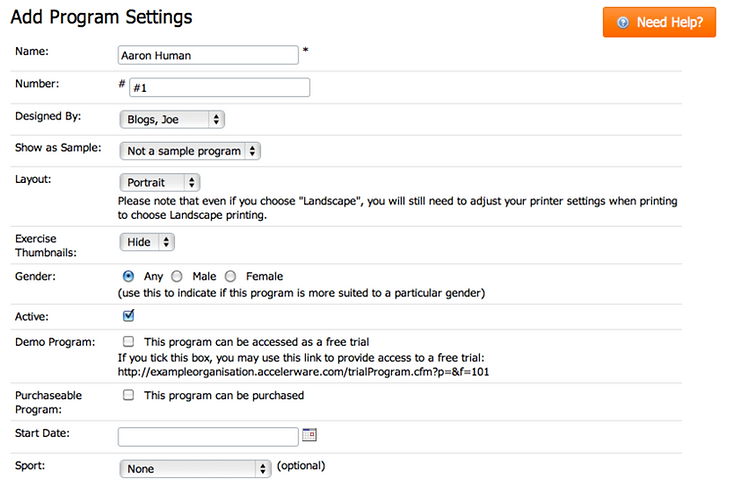Open the Layout Portrait dropdown

tap(159, 182)
